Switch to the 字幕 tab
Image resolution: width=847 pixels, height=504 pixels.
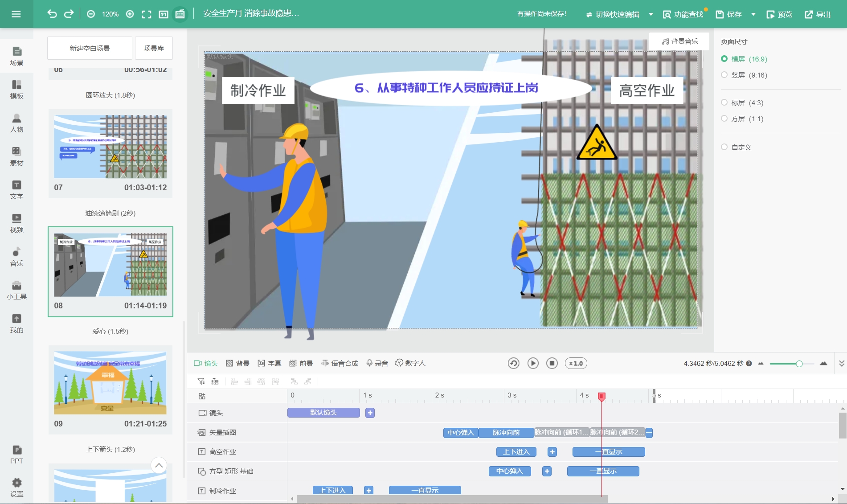point(270,363)
